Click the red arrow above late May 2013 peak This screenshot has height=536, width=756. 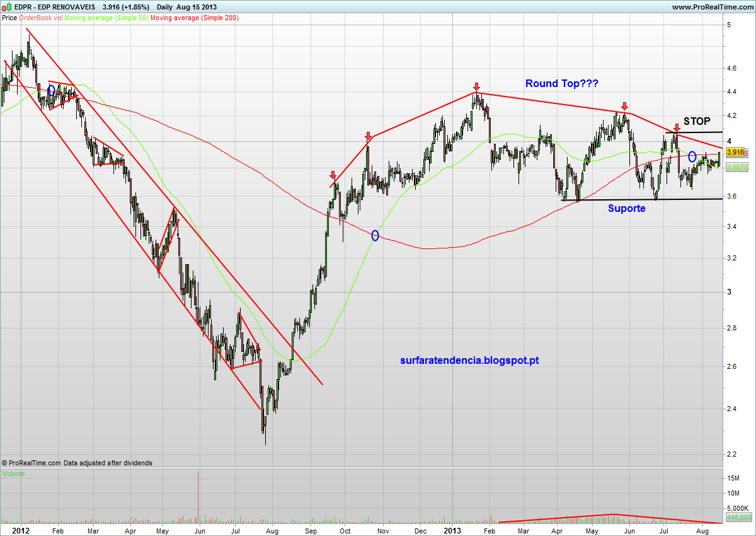click(x=624, y=106)
